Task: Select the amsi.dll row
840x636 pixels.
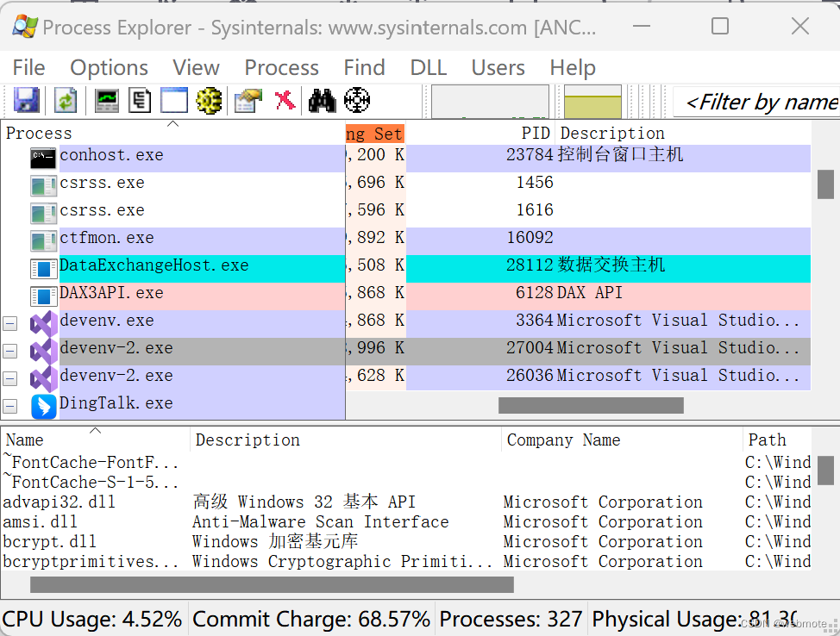Action: click(406, 522)
